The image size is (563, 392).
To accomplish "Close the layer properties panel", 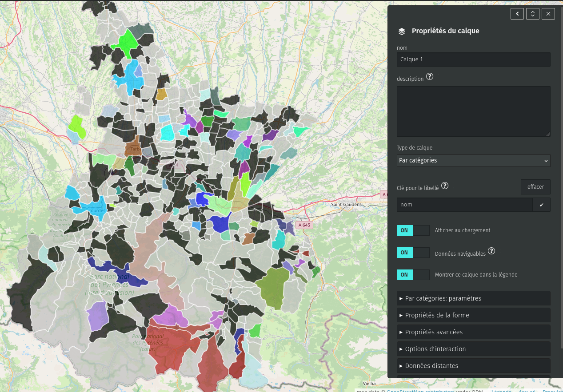I will tap(548, 14).
